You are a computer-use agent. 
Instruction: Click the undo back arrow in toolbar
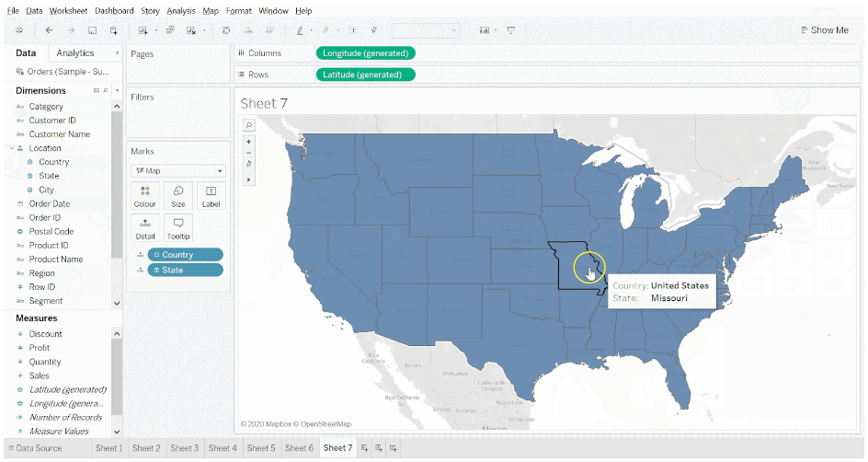click(49, 30)
